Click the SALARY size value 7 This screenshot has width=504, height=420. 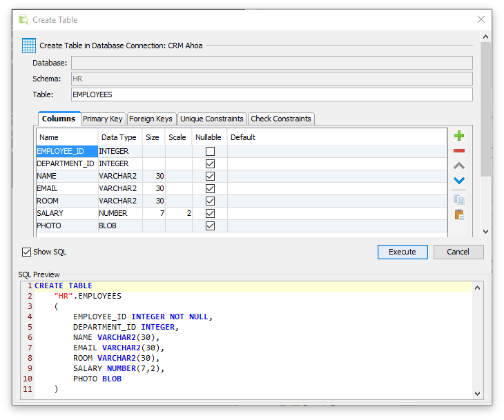(x=154, y=213)
